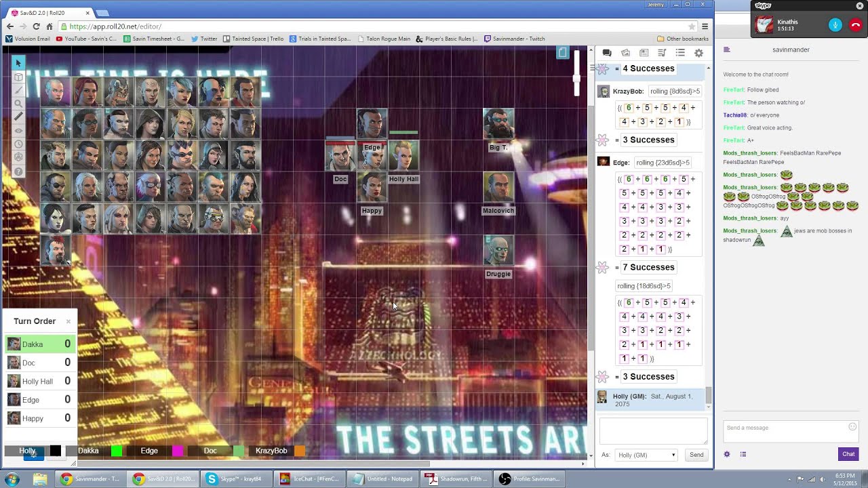Open the Dice rolling tool
The width and height of the screenshot is (868, 488).
pyautogui.click(x=18, y=157)
